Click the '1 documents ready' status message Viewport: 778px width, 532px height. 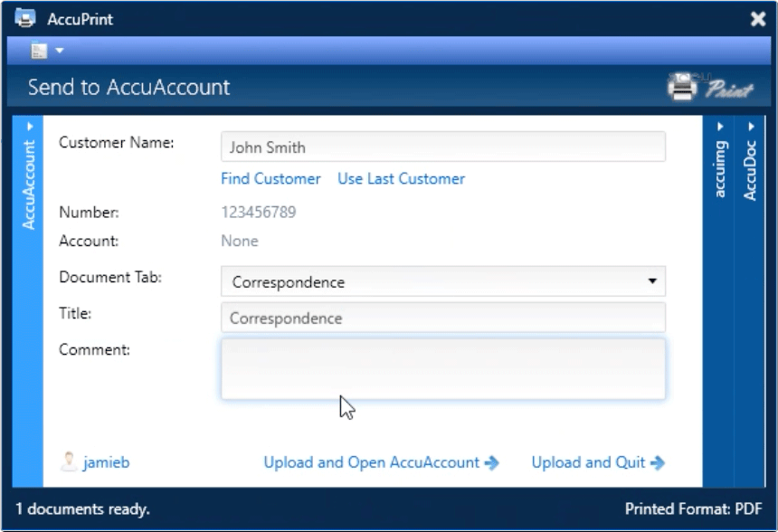click(x=82, y=509)
